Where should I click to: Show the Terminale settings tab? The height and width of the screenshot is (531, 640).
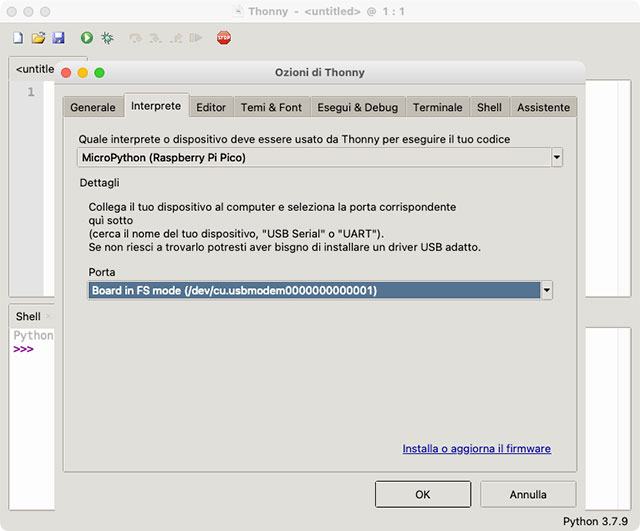point(438,107)
